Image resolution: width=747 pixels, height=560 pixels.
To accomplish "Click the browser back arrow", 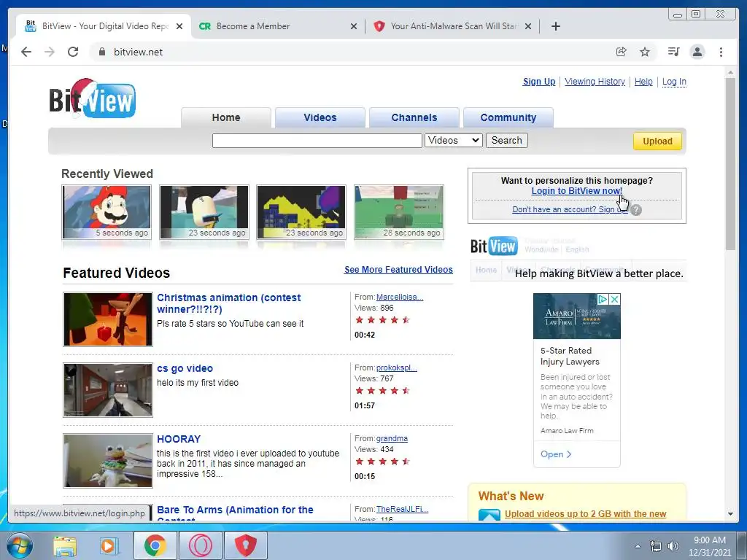I will click(26, 52).
